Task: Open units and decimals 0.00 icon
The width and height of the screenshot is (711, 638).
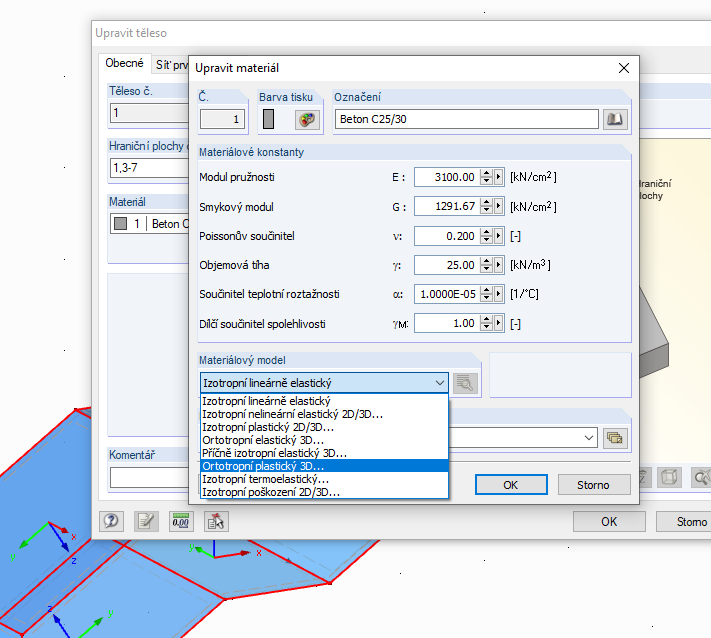Action: [181, 521]
